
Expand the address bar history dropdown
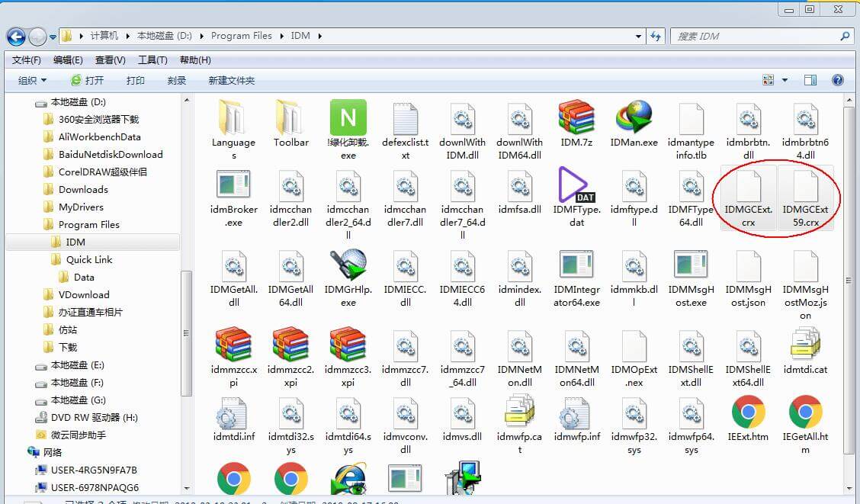638,36
